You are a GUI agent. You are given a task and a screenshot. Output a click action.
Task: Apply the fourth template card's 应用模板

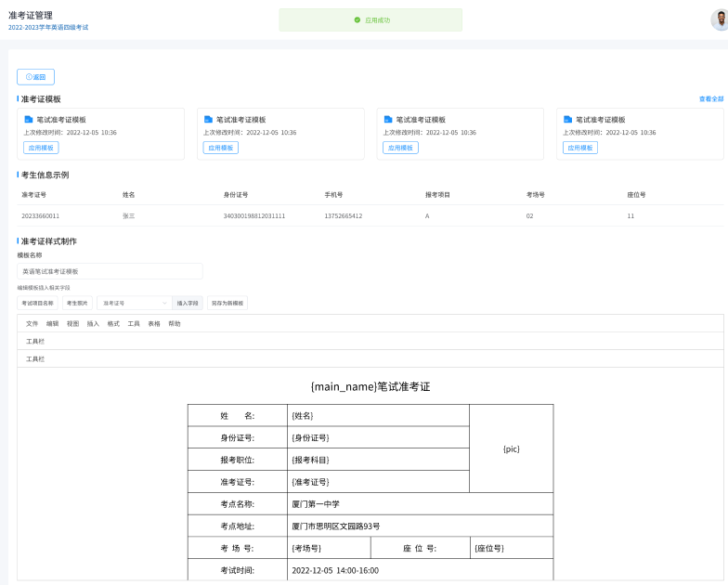tap(580, 148)
